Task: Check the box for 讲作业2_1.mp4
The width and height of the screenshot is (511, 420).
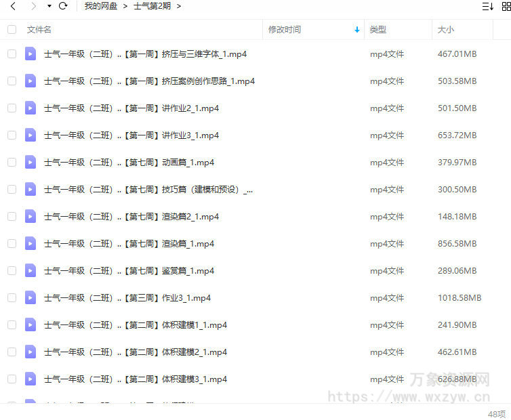Action: (12, 108)
